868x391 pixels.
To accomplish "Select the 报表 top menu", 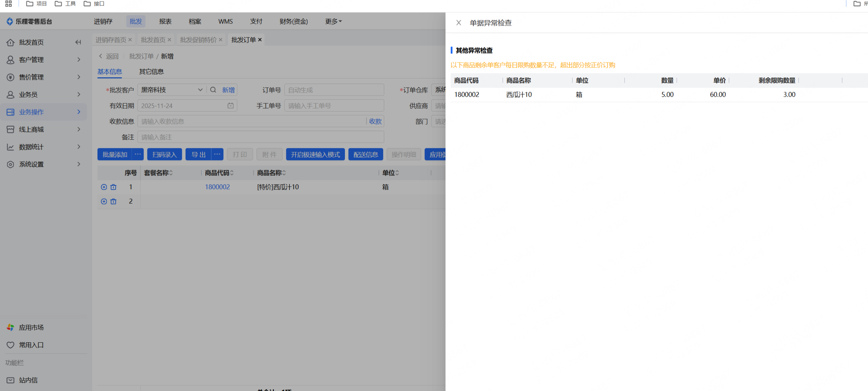I will [165, 22].
